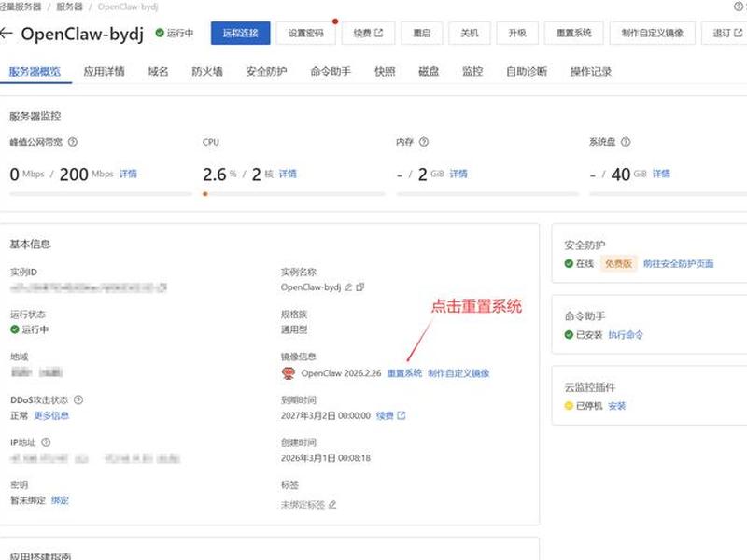Copy the instance ID icon
Screen dimensions: 747x560
click(x=162, y=287)
